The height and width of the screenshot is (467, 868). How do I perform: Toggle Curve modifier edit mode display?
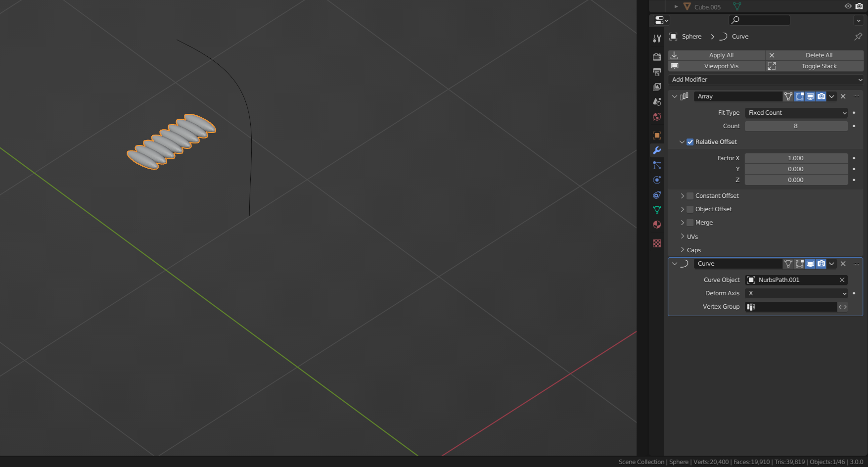[799, 264]
